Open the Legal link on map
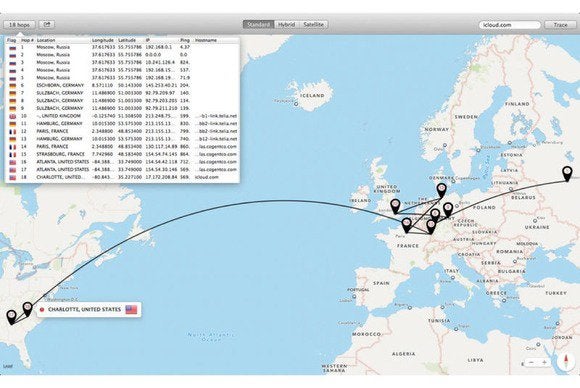This screenshot has height=388, width=580. pyautogui.click(x=8, y=366)
